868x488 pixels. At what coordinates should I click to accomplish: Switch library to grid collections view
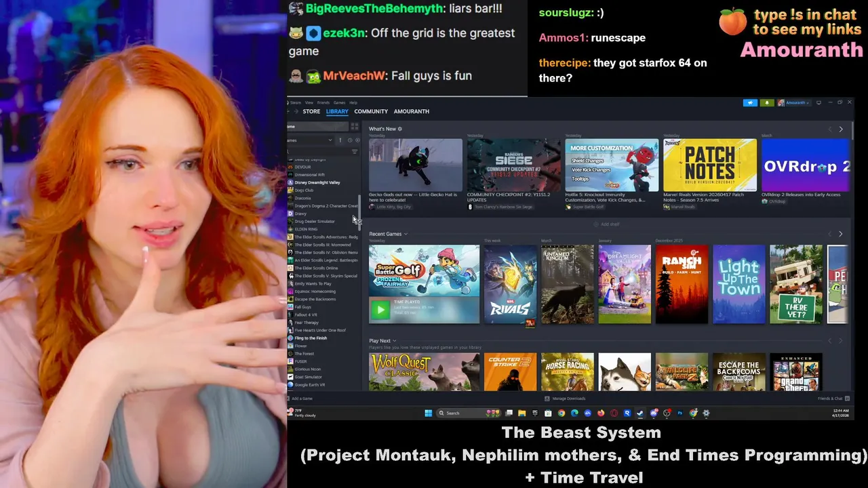tap(355, 127)
